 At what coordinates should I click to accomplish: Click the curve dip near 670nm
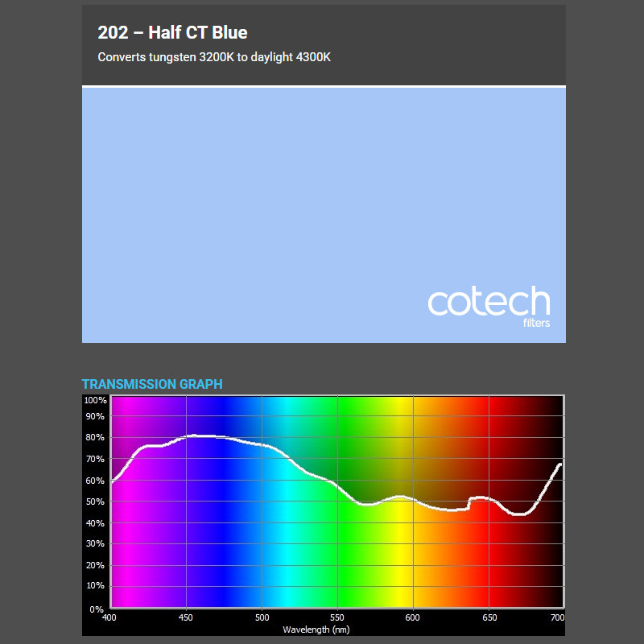pyautogui.click(x=516, y=512)
